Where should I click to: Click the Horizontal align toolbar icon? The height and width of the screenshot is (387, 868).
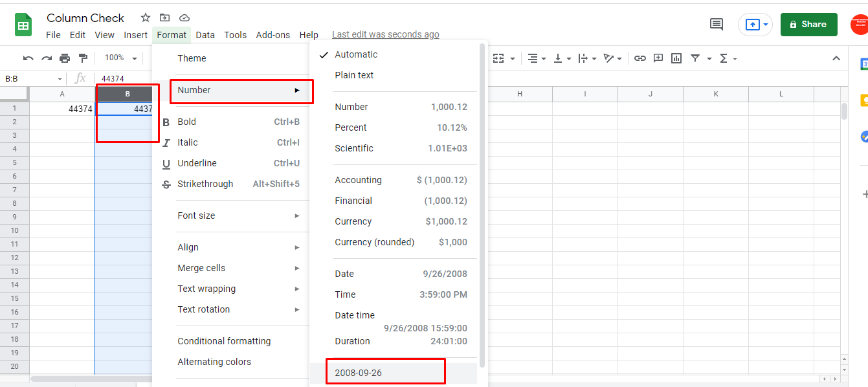tap(533, 58)
